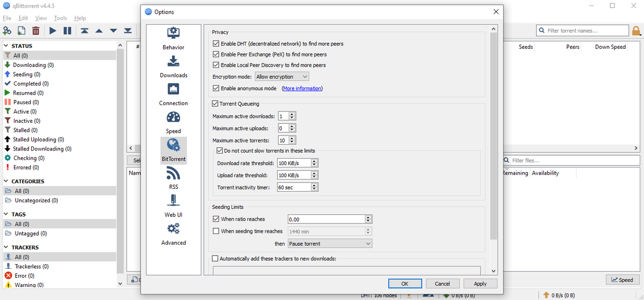
Task: Open the Advanced options page
Action: coord(174,235)
